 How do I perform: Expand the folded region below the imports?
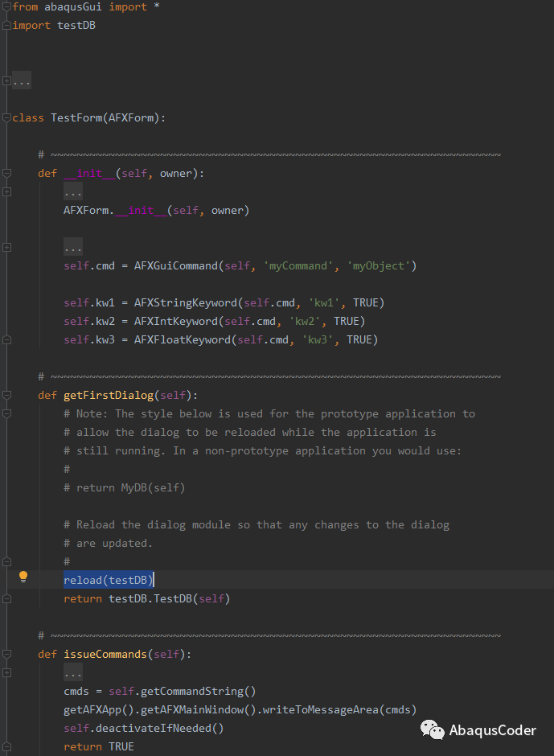(6, 80)
